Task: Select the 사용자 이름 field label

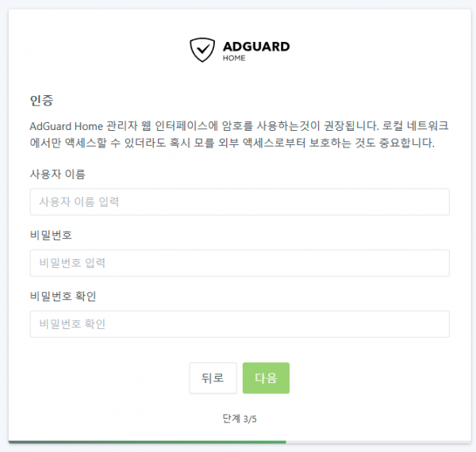Action: 57,174
